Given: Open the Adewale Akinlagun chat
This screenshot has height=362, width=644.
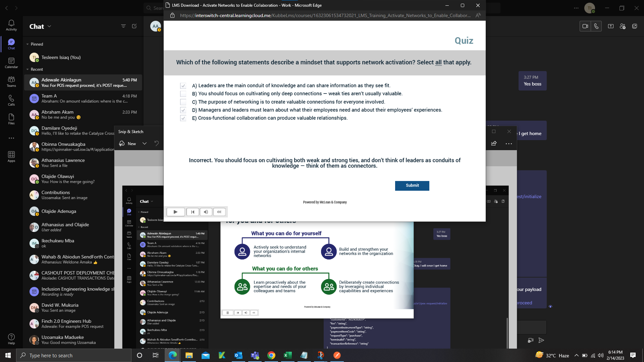Looking at the screenshot, I should pyautogui.click(x=83, y=82).
